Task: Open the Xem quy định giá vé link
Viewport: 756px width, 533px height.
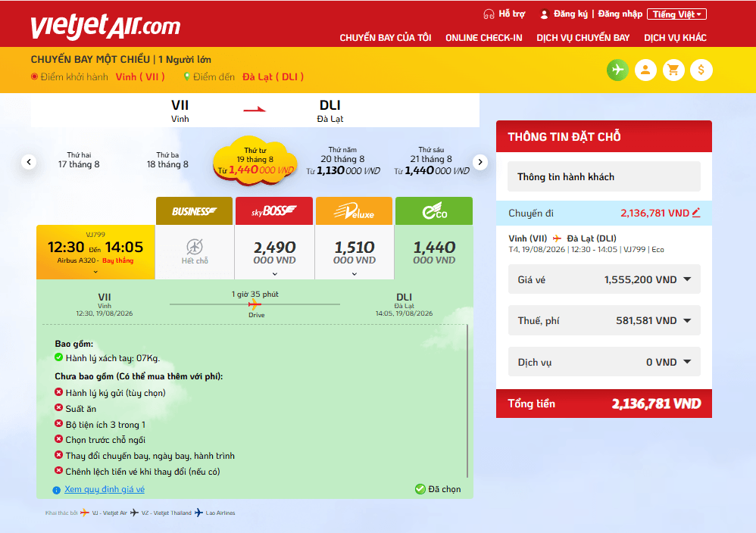Action: (105, 489)
